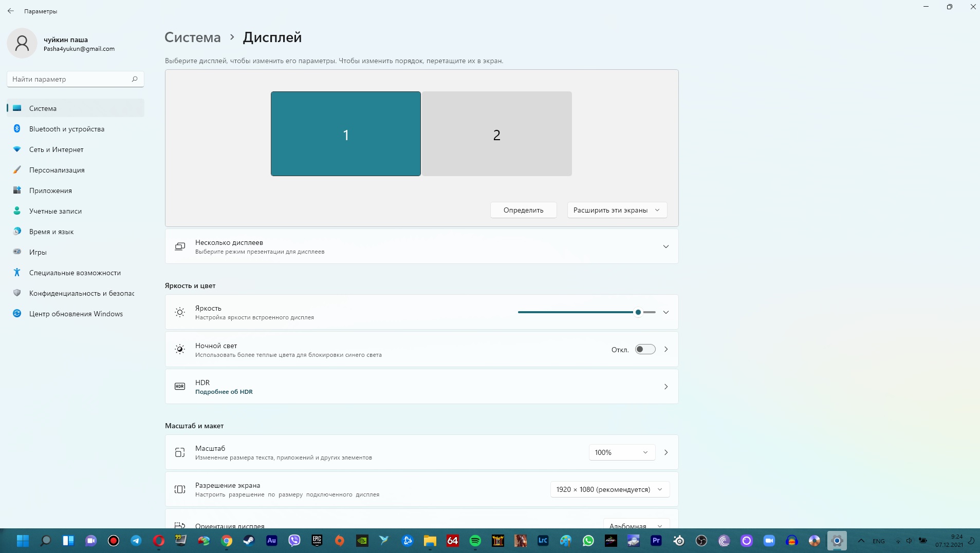Open HDR settings
Image resolution: width=980 pixels, height=553 pixels.
(x=421, y=387)
